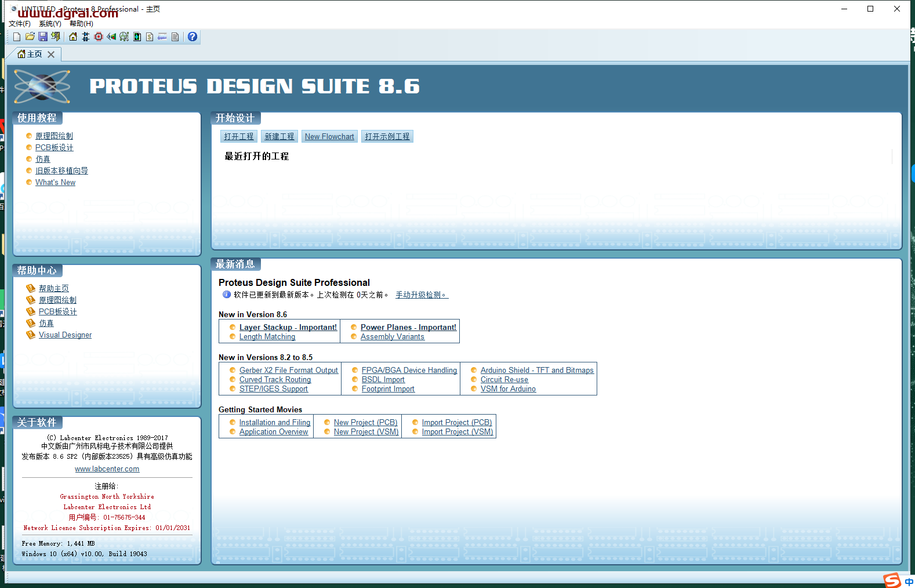Save project with the floppy disk icon
Image resolution: width=915 pixels, height=588 pixels.
coord(42,37)
